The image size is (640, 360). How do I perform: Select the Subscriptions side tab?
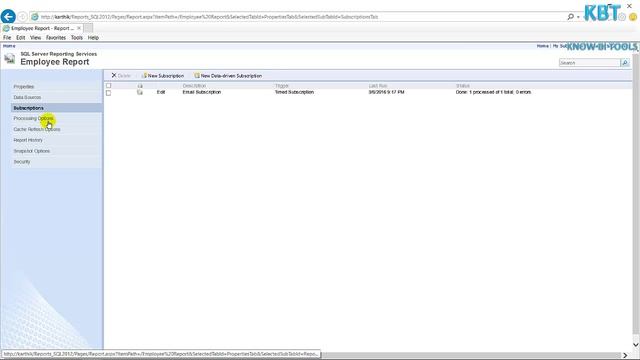coord(57,108)
